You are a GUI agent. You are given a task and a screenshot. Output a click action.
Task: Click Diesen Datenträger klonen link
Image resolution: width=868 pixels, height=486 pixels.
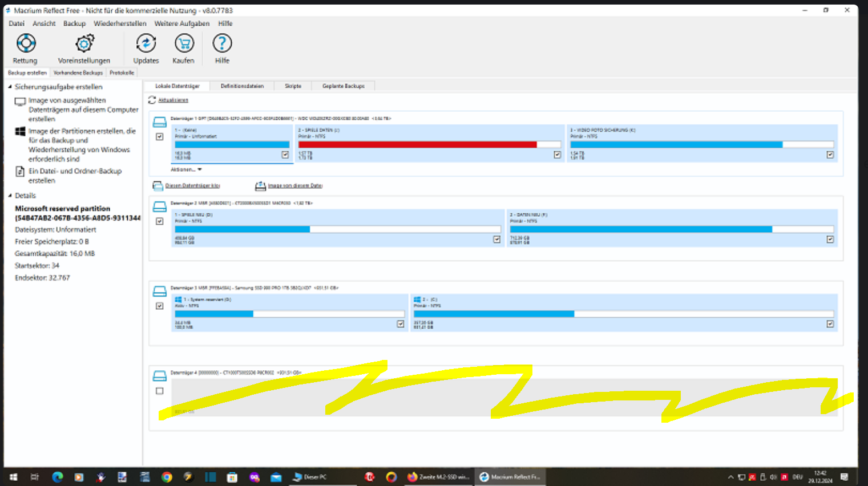(192, 185)
